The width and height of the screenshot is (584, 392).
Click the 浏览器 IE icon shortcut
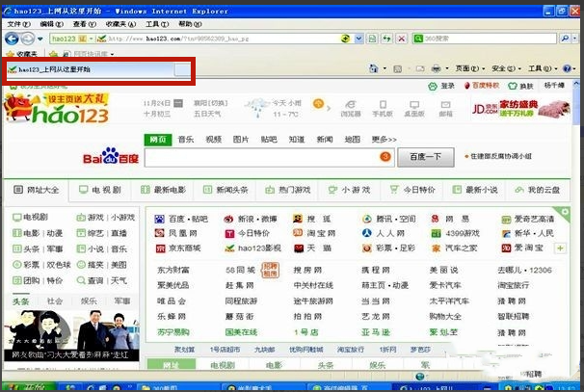tap(351, 108)
